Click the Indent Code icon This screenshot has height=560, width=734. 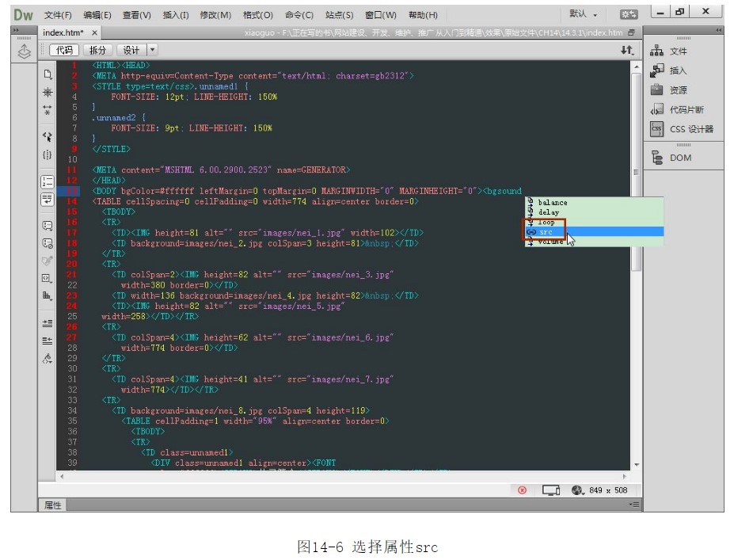tap(48, 323)
